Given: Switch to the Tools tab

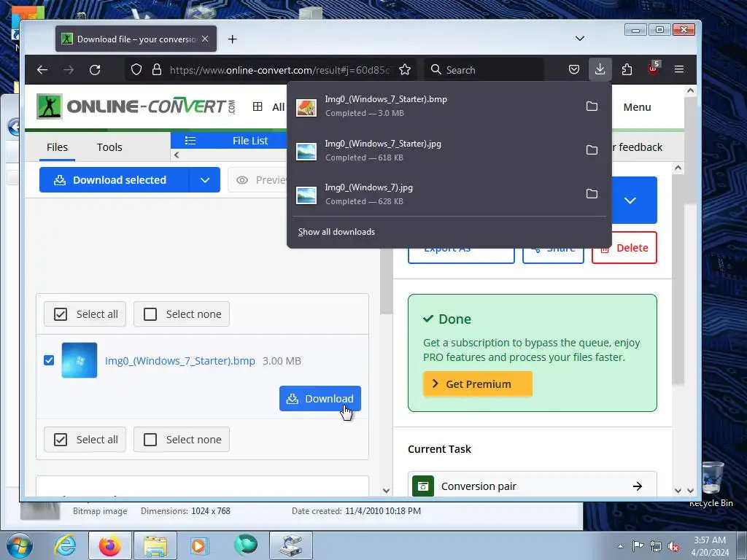Looking at the screenshot, I should (109, 147).
